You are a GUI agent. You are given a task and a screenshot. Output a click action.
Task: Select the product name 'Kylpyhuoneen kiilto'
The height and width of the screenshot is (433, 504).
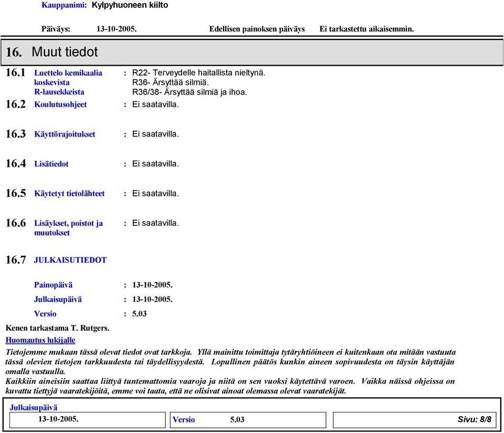click(130, 5)
